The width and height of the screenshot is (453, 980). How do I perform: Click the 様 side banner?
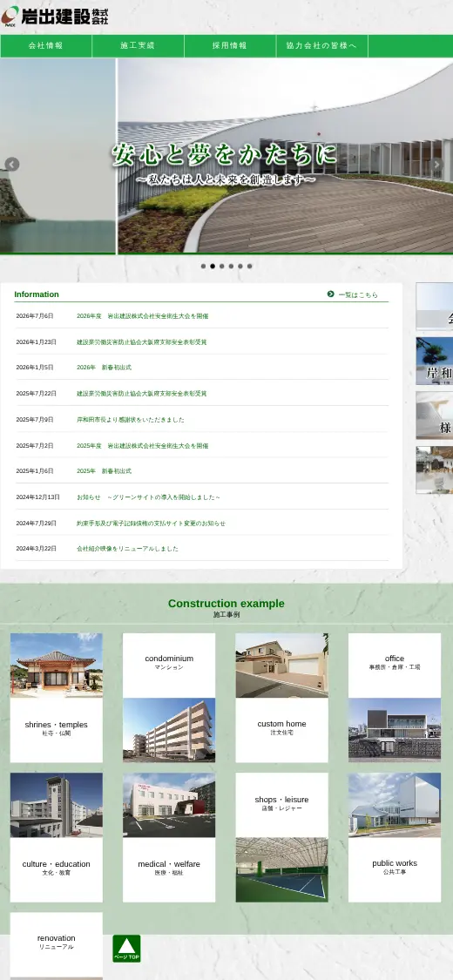pyautogui.click(x=434, y=416)
